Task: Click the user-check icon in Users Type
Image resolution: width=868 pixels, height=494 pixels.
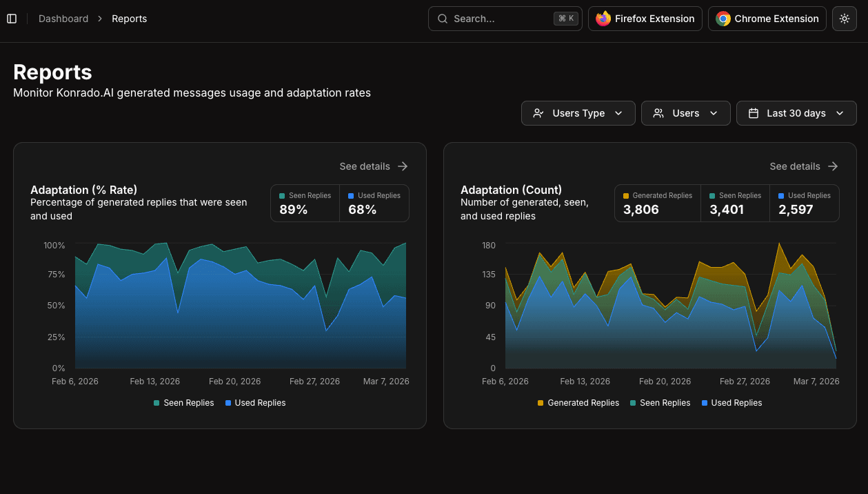Action: (x=539, y=113)
